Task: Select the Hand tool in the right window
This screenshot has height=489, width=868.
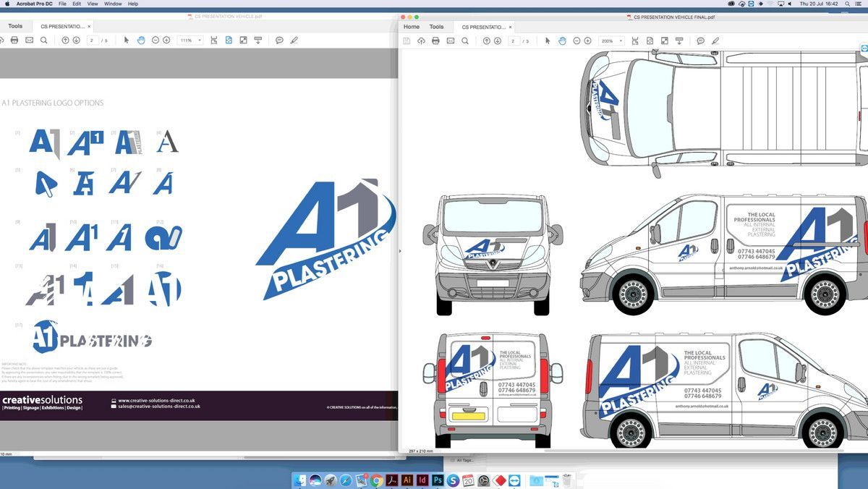Action: [562, 41]
